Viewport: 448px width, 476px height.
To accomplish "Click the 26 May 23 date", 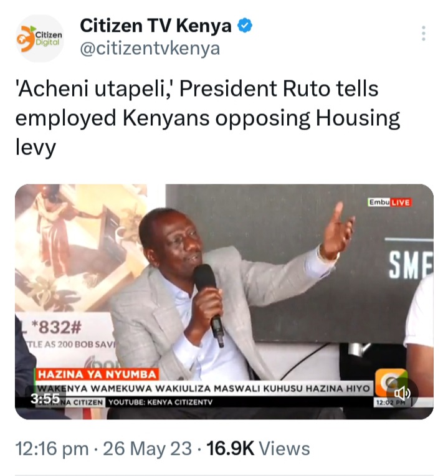I will pos(148,449).
